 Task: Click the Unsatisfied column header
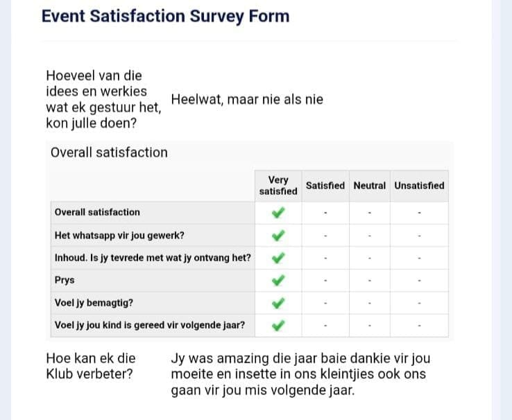coord(419,186)
